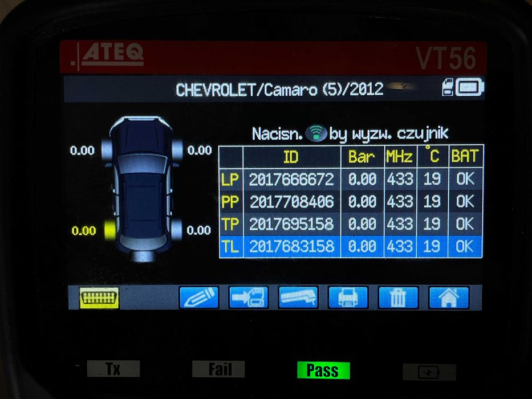Click the °C column header

(x=432, y=156)
